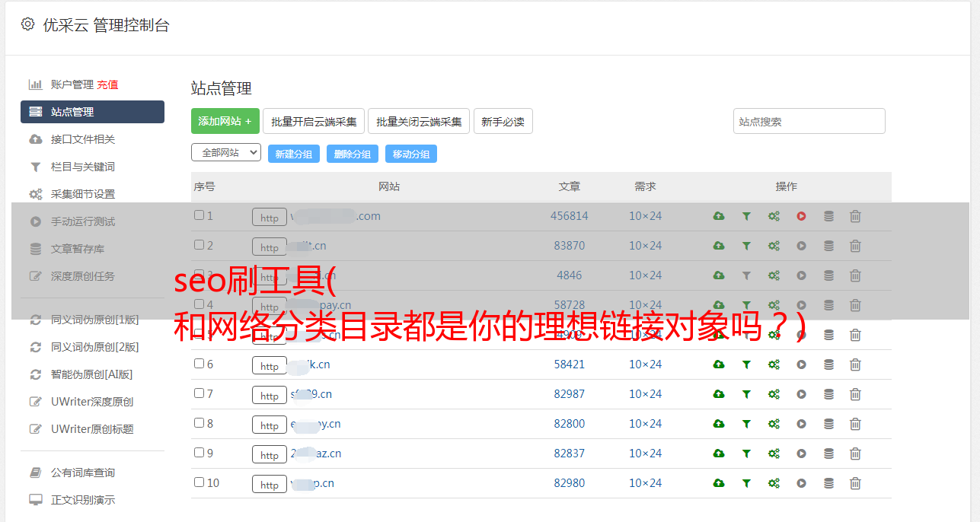The height and width of the screenshot is (522, 980).
Task: Open the database icon in row 10
Action: [x=828, y=483]
